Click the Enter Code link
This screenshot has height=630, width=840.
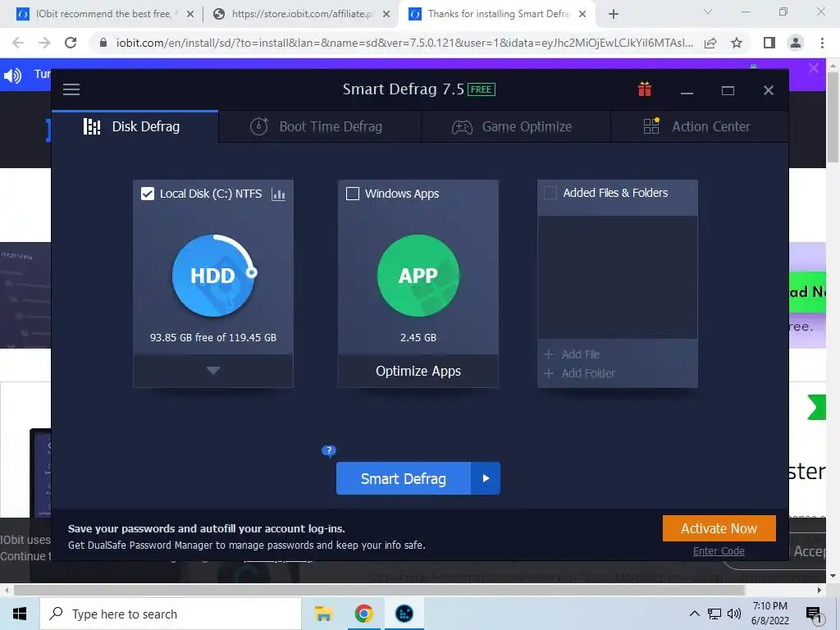(x=719, y=550)
